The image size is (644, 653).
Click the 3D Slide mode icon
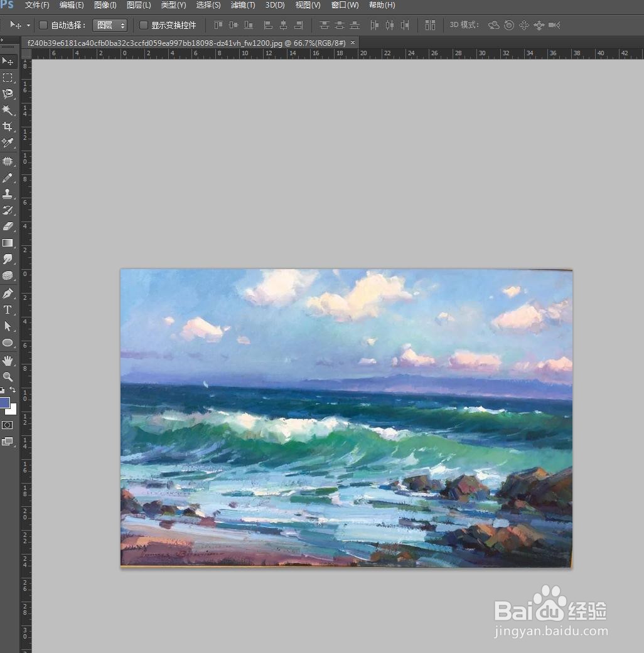click(x=539, y=25)
